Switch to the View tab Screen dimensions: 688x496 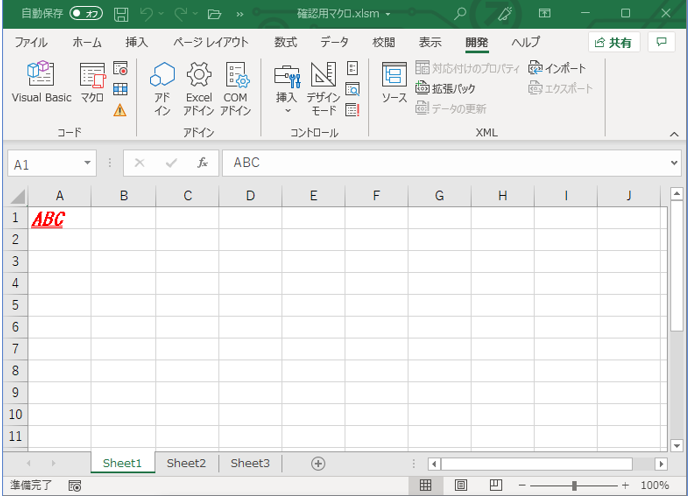[430, 42]
